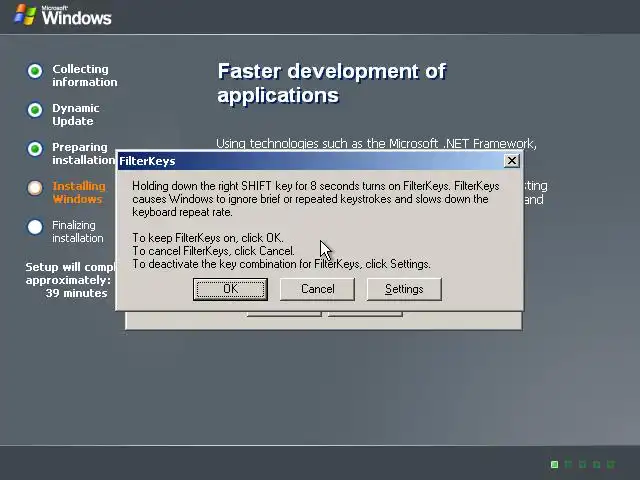Click the orange "Installing Windows" label

79,192
